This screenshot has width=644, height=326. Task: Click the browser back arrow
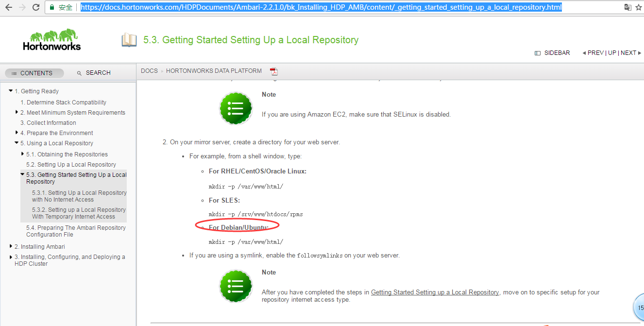click(8, 7)
